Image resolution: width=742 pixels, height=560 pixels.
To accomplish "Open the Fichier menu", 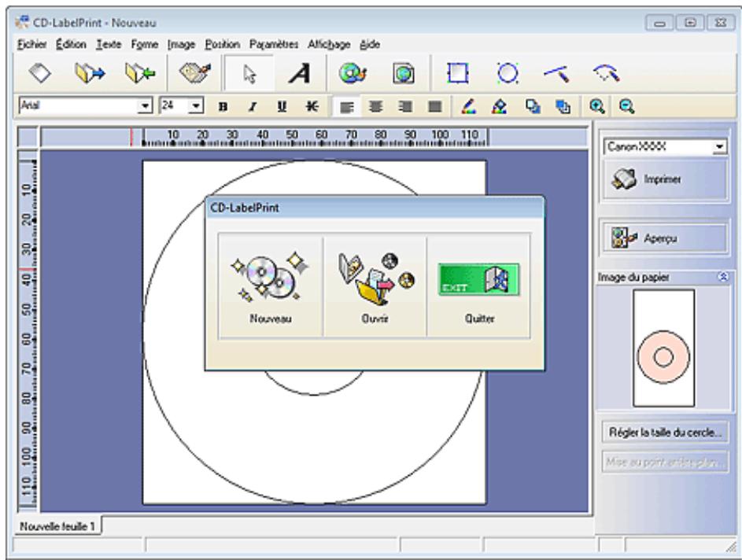I will [x=31, y=45].
